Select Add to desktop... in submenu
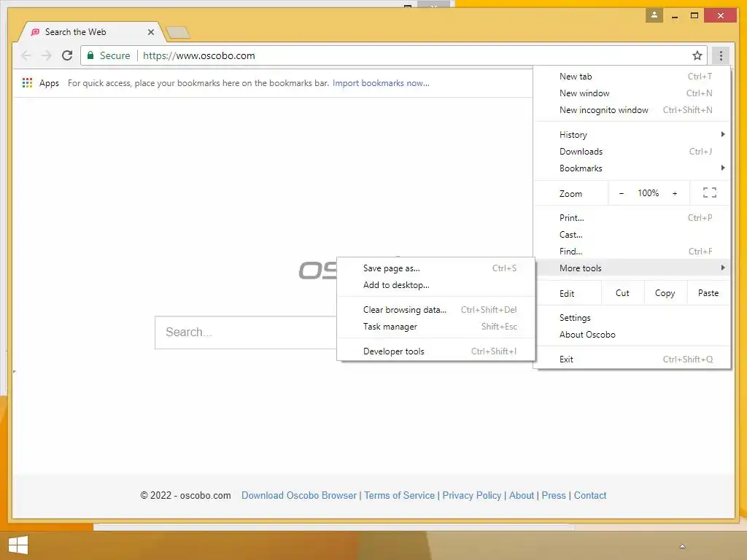747x560 pixels. [x=436, y=285]
